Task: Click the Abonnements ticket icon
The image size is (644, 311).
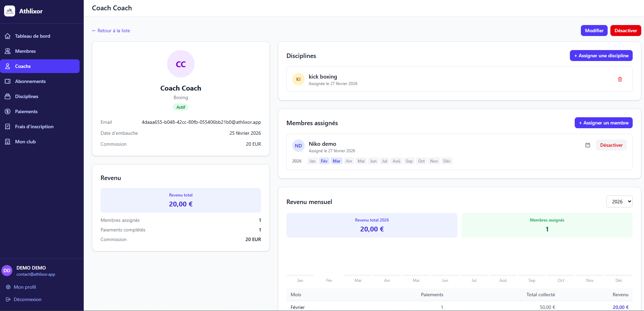Action: coord(8,81)
